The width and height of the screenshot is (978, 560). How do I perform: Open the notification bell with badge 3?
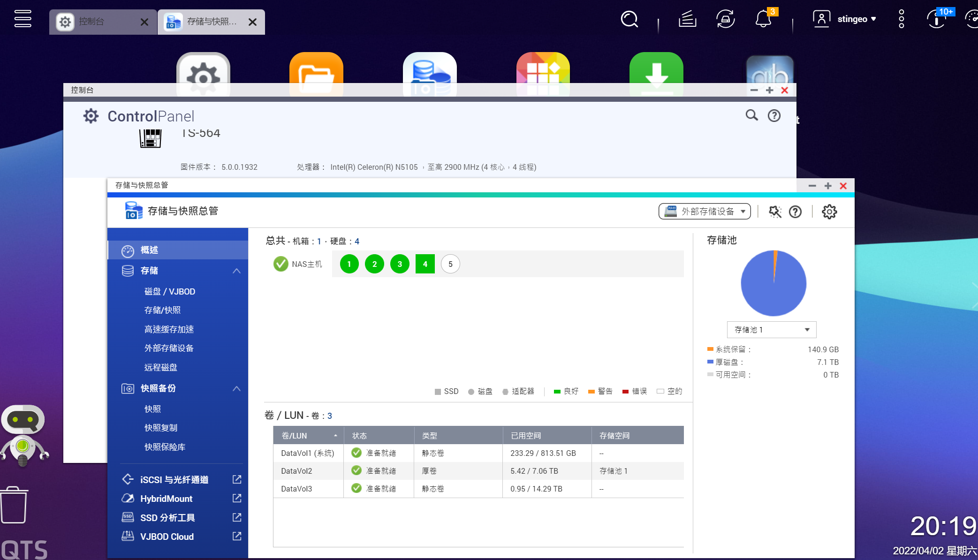[x=763, y=19]
